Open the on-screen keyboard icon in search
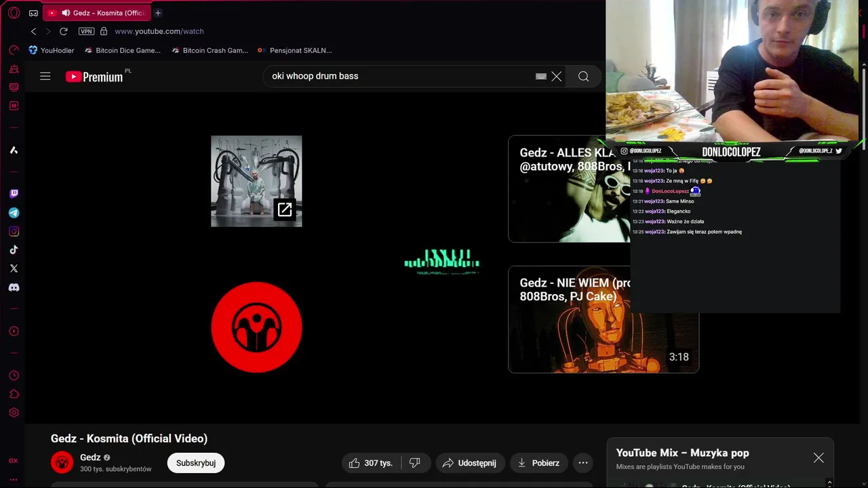Viewport: 868px width, 488px height. coord(540,77)
